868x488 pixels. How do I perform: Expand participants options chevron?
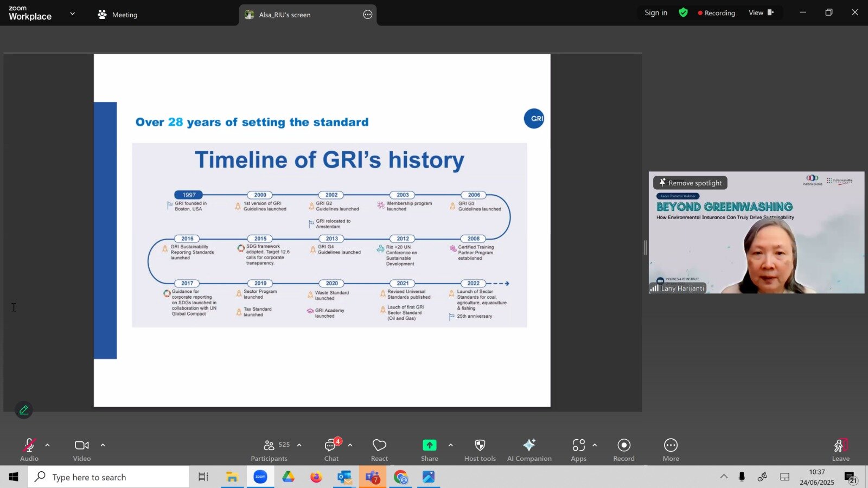point(299,445)
